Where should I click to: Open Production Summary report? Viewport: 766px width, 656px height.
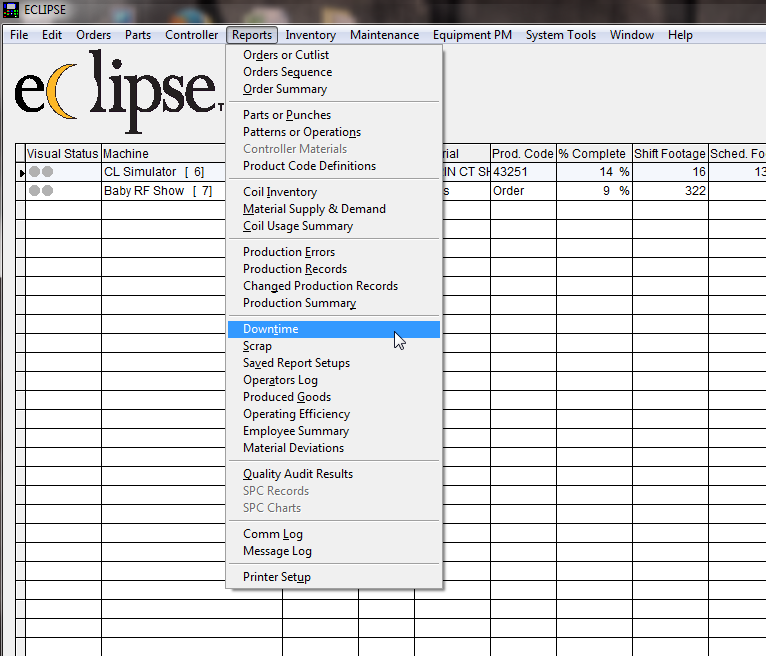[334, 303]
